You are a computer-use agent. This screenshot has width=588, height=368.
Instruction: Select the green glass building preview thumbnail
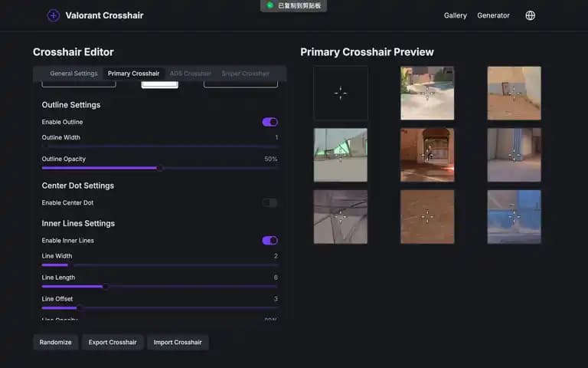(341, 155)
